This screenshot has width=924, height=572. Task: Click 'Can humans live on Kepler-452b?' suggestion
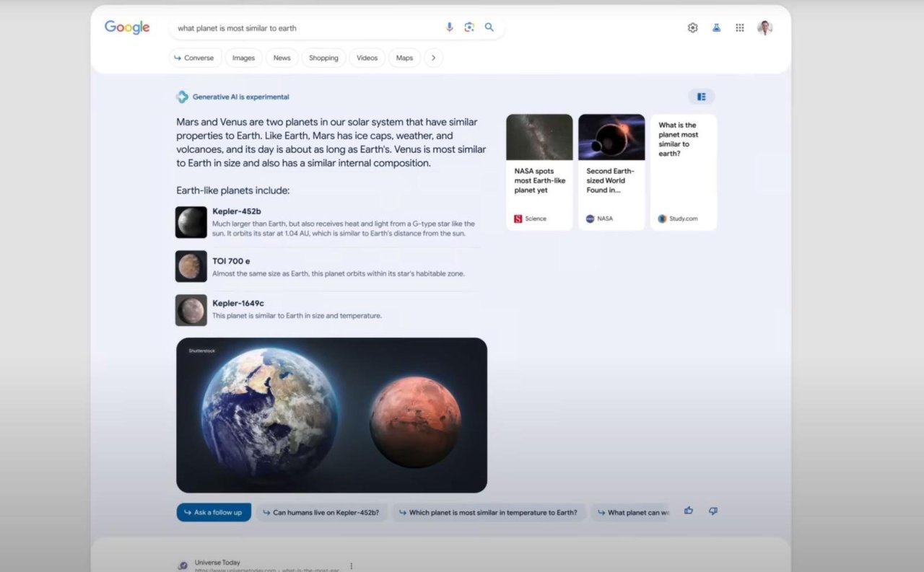coord(323,513)
